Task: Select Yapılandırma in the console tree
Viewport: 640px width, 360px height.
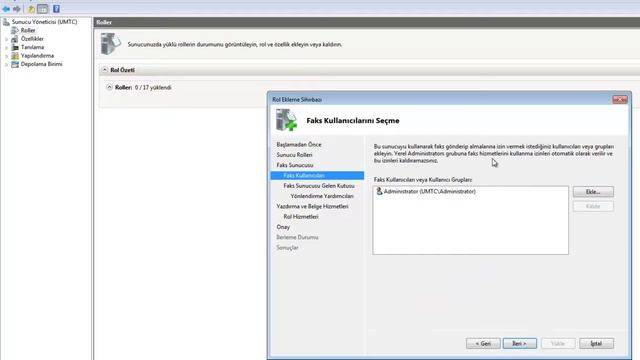Action: pyautogui.click(x=37, y=56)
